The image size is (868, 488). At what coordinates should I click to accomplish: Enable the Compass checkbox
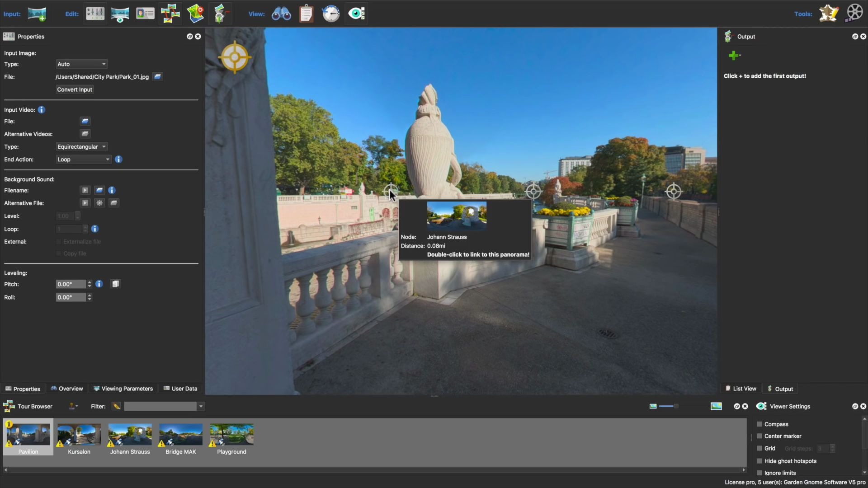coord(759,424)
